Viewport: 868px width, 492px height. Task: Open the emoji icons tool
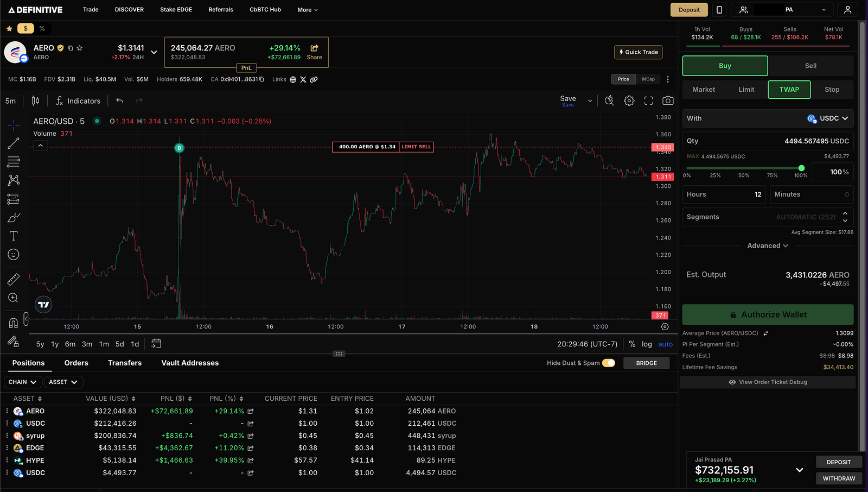(14, 255)
